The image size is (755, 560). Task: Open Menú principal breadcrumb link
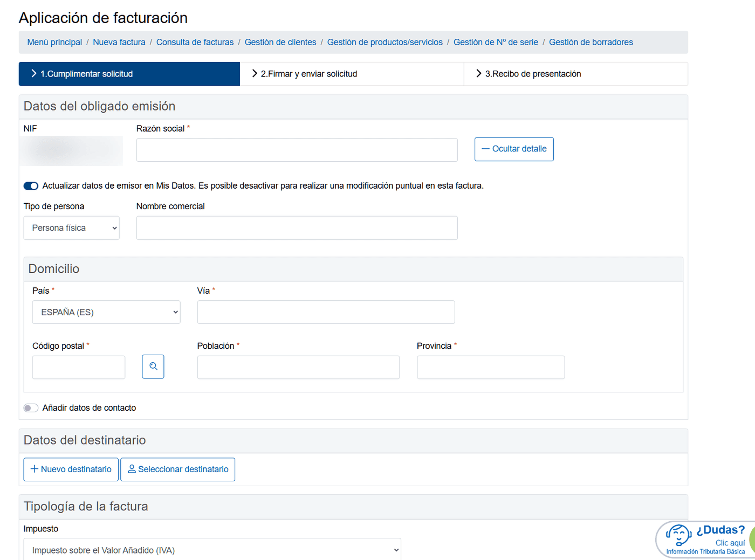[x=54, y=42]
